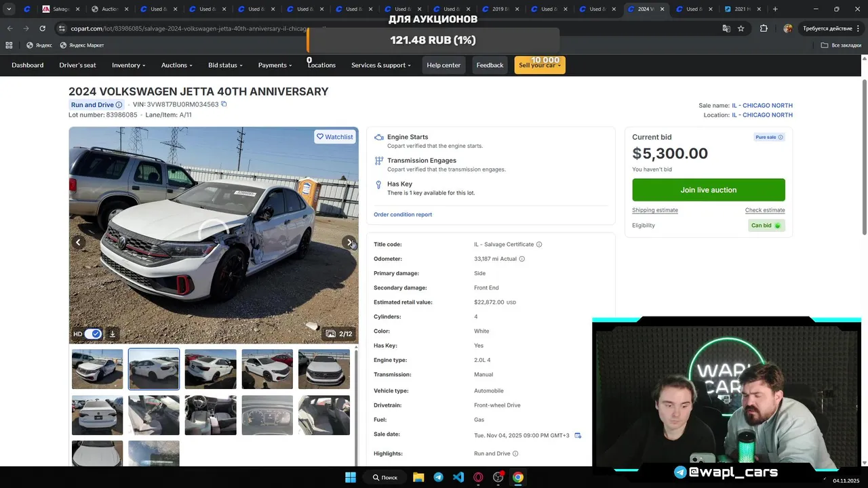Open Telegram from the taskbar

tap(438, 477)
